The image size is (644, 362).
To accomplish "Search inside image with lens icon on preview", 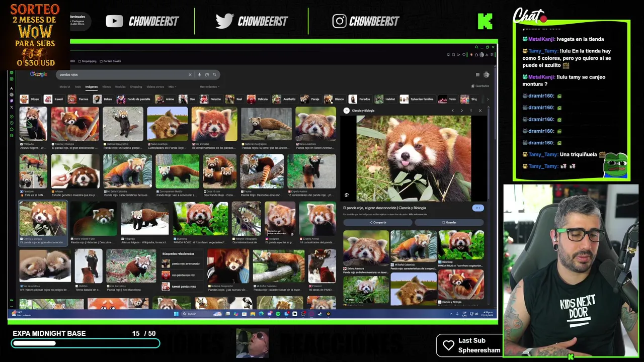I will click(x=347, y=195).
